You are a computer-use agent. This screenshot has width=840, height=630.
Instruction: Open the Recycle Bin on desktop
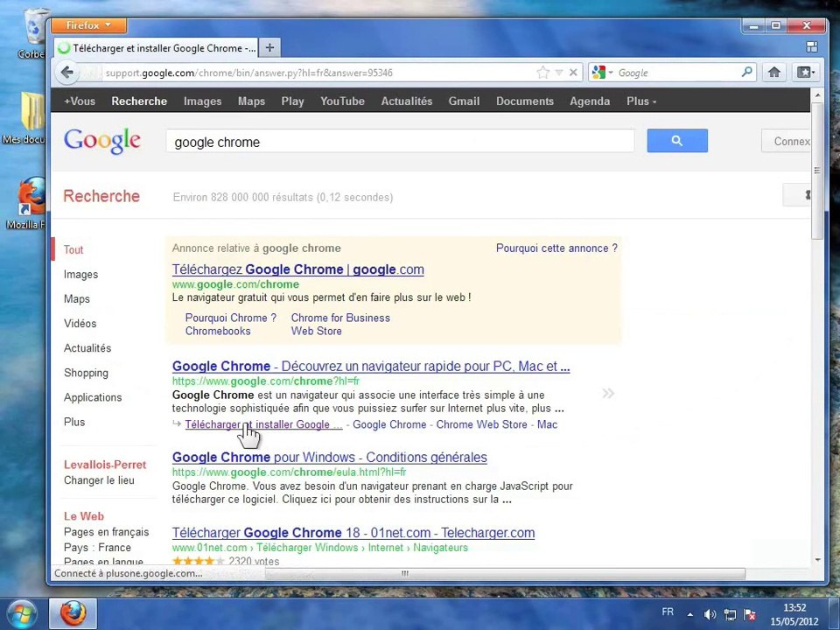(x=33, y=32)
